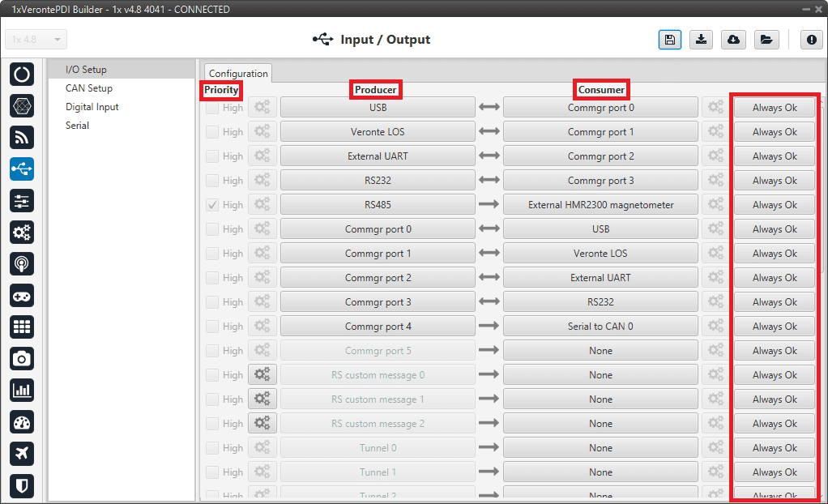The width and height of the screenshot is (828, 504).
Task: Click the open folder icon
Action: 766,40
